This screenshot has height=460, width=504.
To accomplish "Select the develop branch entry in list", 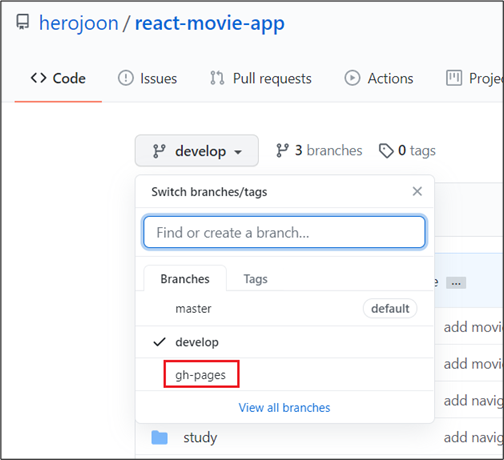I will [x=285, y=342].
